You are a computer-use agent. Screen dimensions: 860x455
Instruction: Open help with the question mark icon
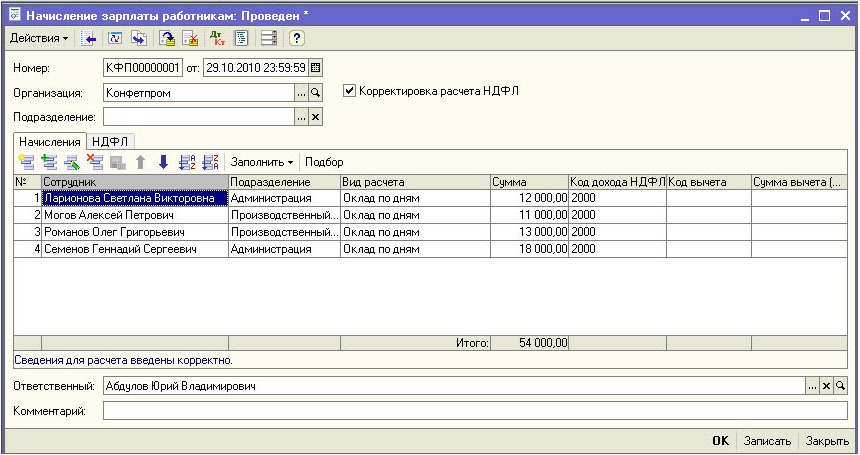296,38
